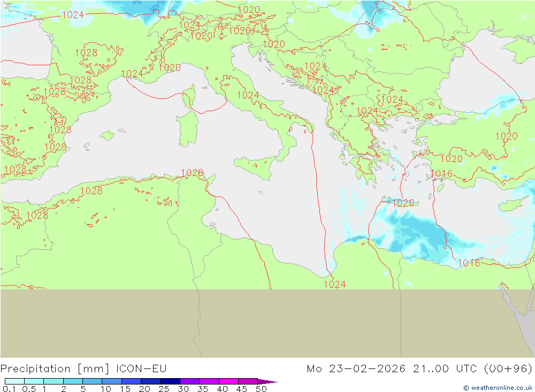535x392 pixels.
Task: Click the '0.1' legend scale value
Action: click(9, 389)
